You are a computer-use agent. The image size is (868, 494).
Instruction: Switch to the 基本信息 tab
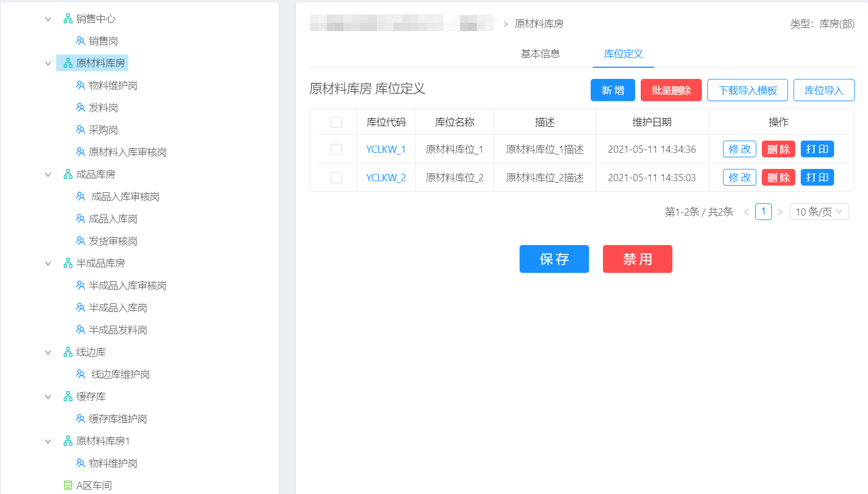(x=540, y=54)
